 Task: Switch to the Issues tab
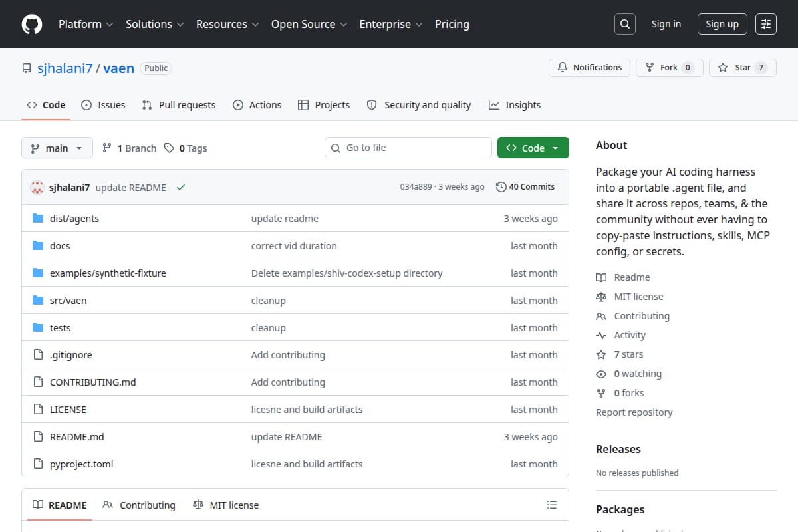pyautogui.click(x=103, y=105)
